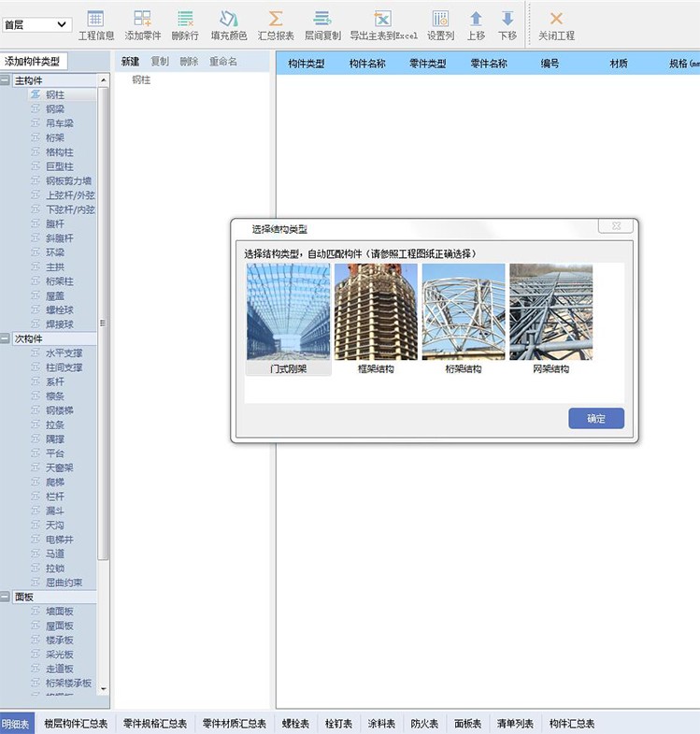
Task: Select 柱间支撑 tree item
Action: click(x=64, y=367)
